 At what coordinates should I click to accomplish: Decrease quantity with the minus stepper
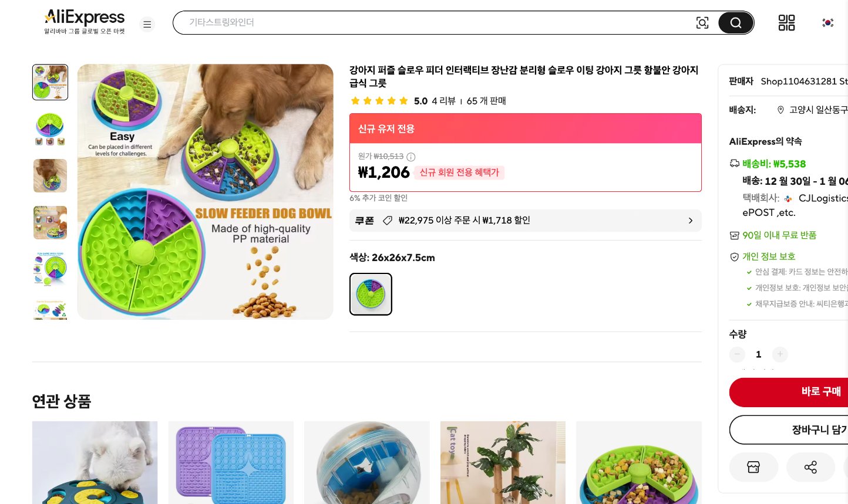(737, 354)
